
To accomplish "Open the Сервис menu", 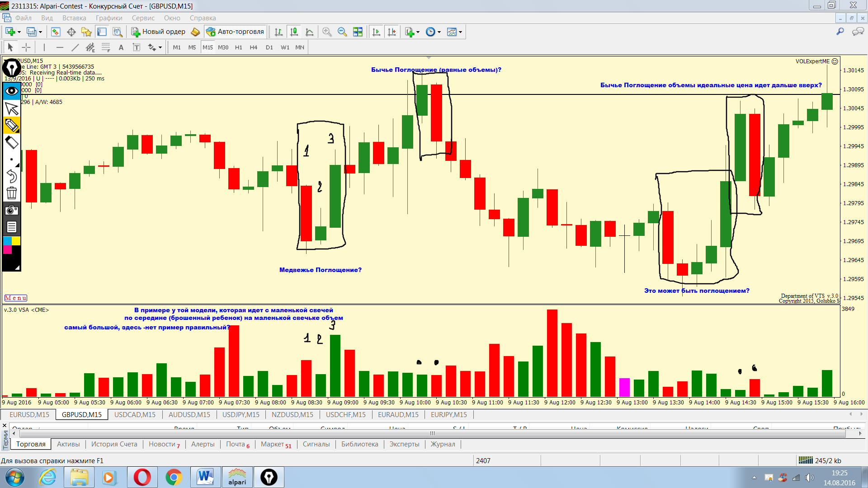I will coord(143,18).
